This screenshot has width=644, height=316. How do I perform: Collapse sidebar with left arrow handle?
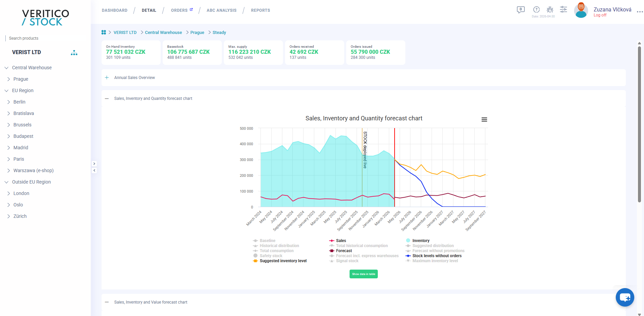click(94, 170)
